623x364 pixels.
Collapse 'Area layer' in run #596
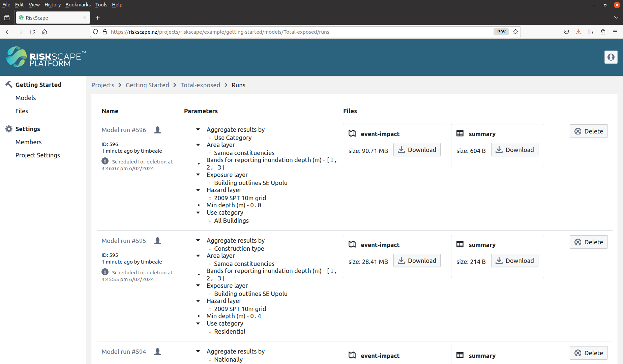tap(198, 145)
